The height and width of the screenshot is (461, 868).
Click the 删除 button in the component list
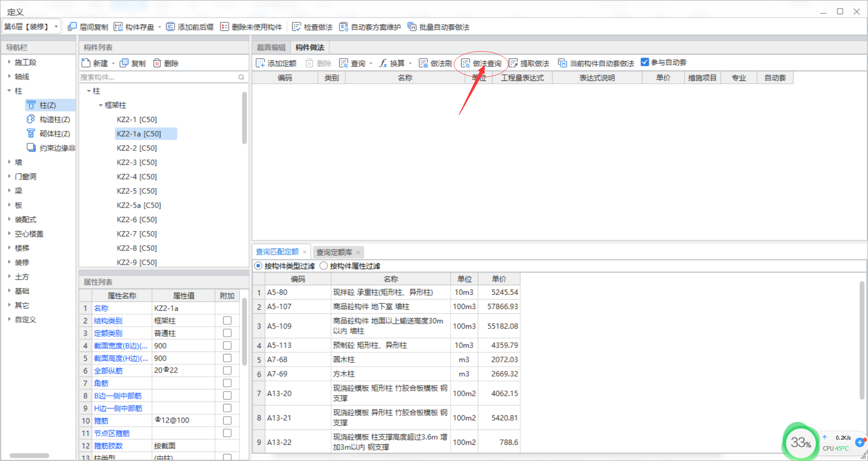click(166, 63)
